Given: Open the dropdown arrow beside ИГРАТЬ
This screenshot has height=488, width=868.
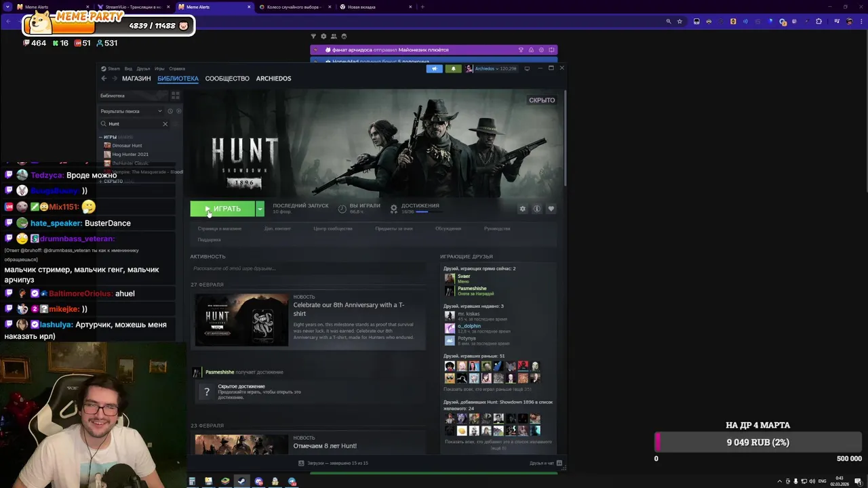Looking at the screenshot, I should [x=260, y=209].
